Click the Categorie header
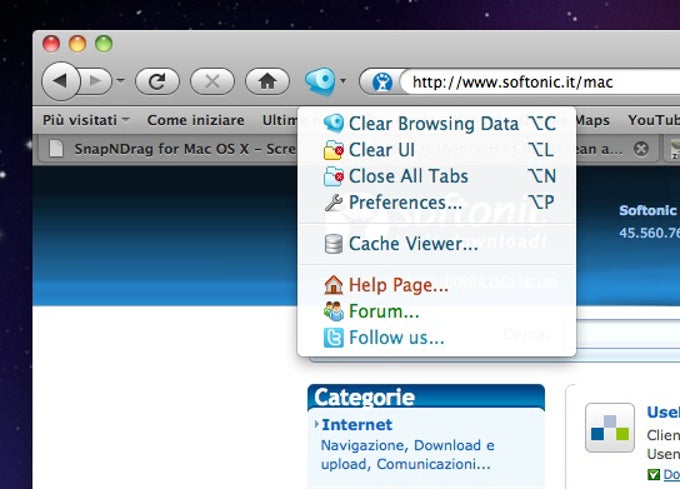680x489 pixels. (x=426, y=397)
